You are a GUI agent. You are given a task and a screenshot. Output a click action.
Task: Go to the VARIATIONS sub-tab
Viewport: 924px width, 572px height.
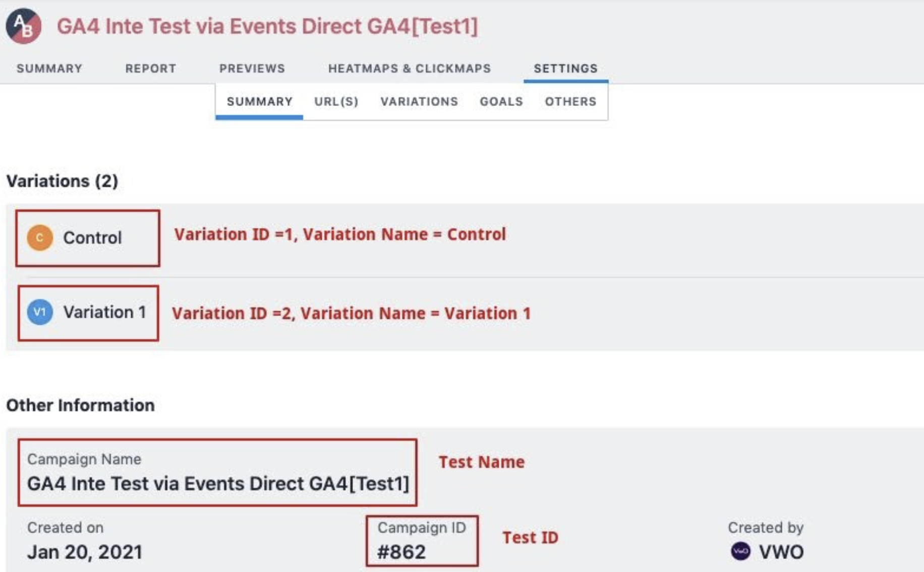point(419,101)
